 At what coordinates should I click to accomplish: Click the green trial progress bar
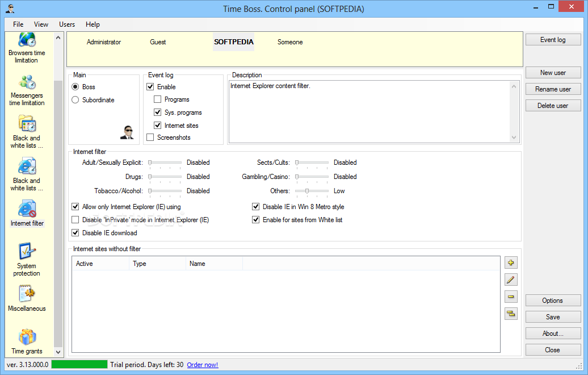pyautogui.click(x=79, y=365)
